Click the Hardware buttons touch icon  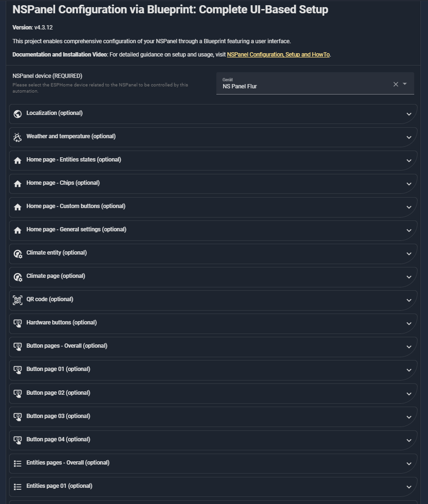click(x=18, y=323)
